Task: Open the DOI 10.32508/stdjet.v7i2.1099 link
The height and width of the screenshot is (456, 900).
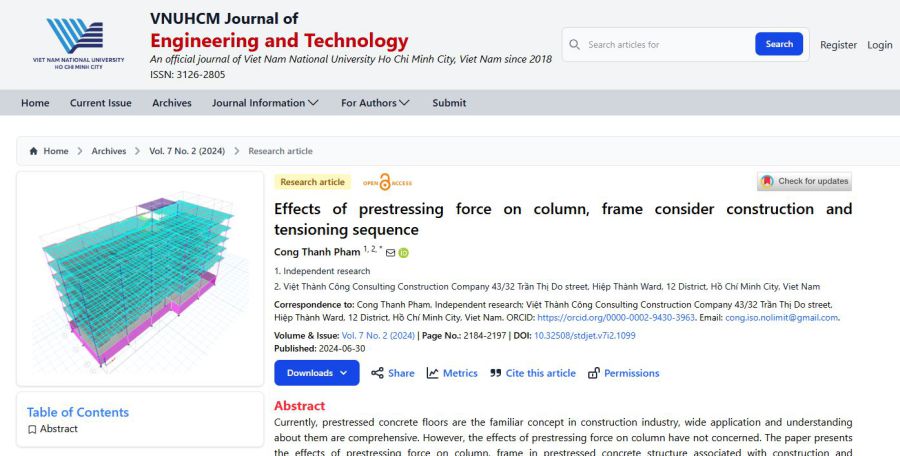Action: click(585, 336)
